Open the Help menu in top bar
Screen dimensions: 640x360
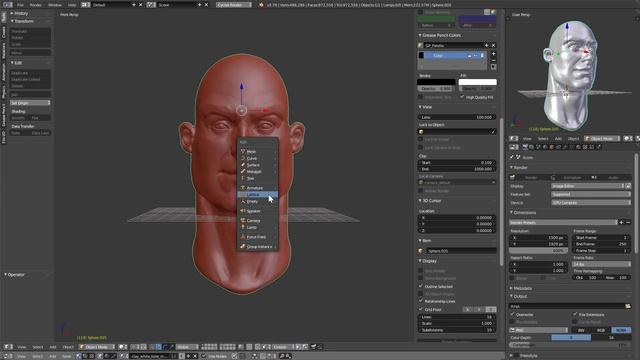pyautogui.click(x=72, y=5)
